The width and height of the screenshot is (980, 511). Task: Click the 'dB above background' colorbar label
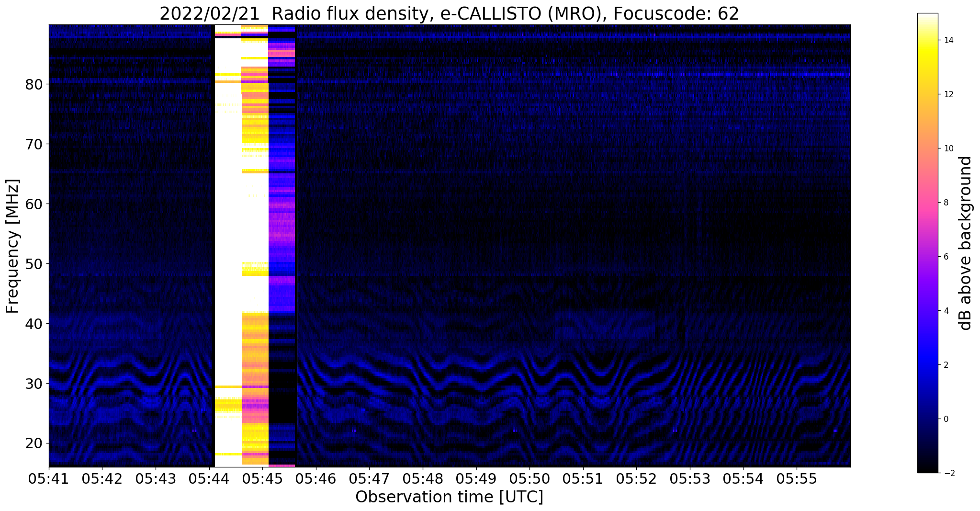tap(966, 243)
